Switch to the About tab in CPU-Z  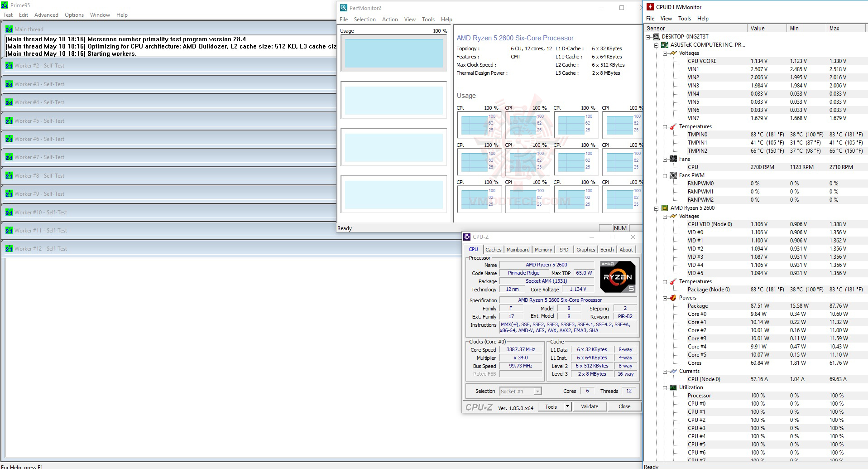pos(626,250)
